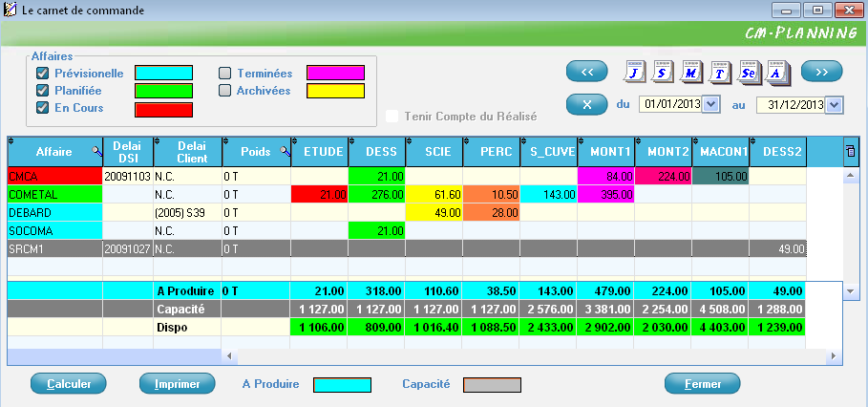Image resolution: width=868 pixels, height=407 pixels.
Task: Toggle the Archivées checkbox
Action: tap(224, 91)
